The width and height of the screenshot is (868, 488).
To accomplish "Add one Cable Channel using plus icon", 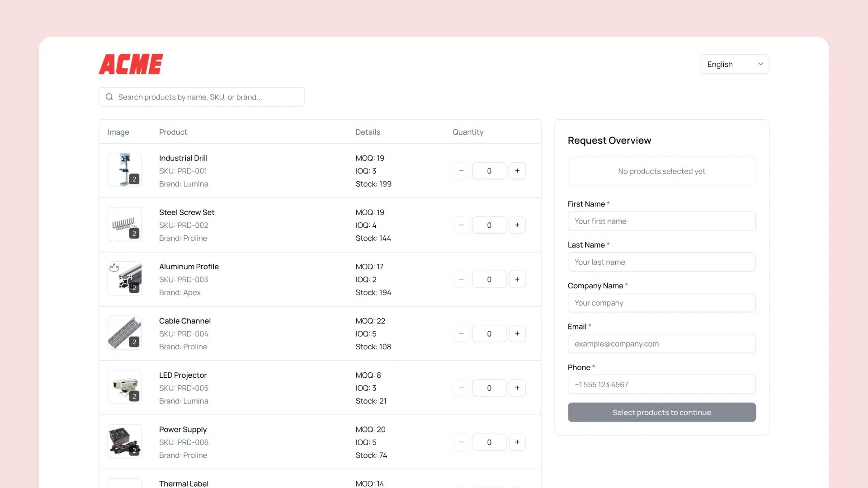I will click(517, 333).
